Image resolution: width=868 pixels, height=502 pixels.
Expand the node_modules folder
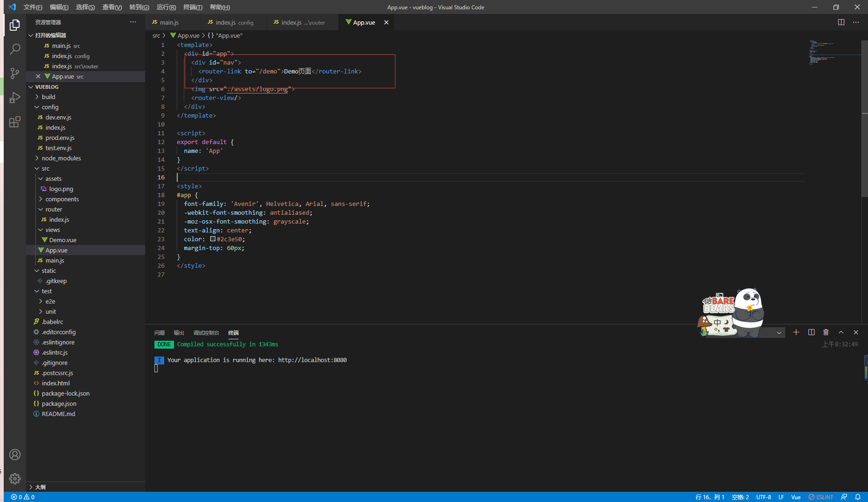(86, 158)
